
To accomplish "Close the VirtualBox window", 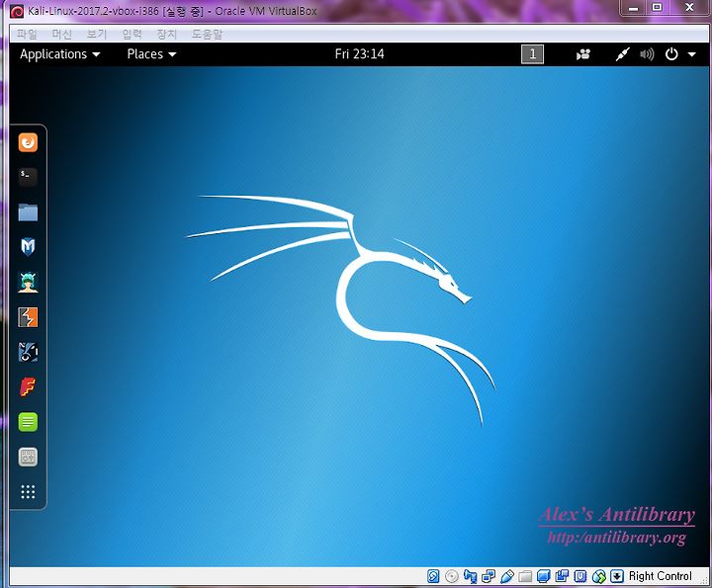I will coord(690,8).
